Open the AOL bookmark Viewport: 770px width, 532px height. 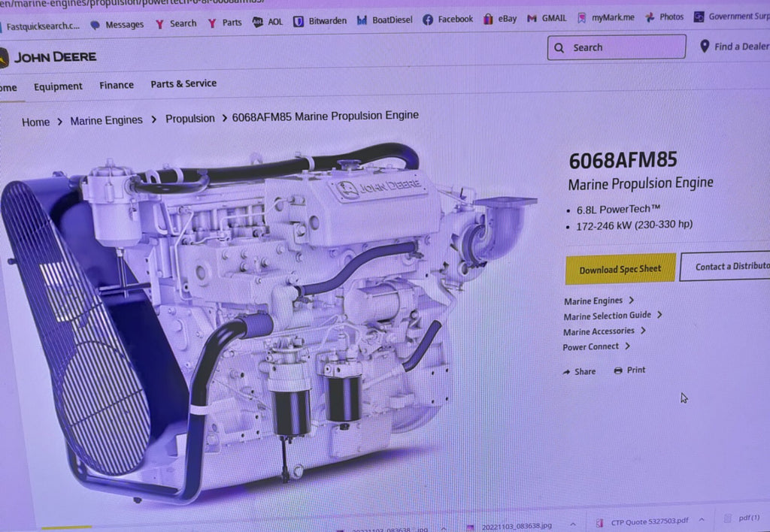click(267, 22)
